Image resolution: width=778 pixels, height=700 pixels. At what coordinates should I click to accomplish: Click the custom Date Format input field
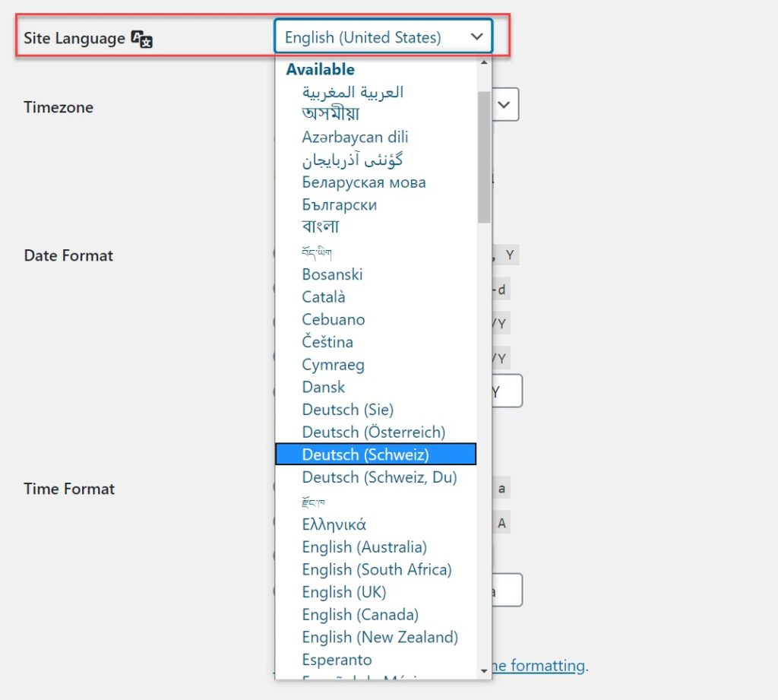point(508,391)
